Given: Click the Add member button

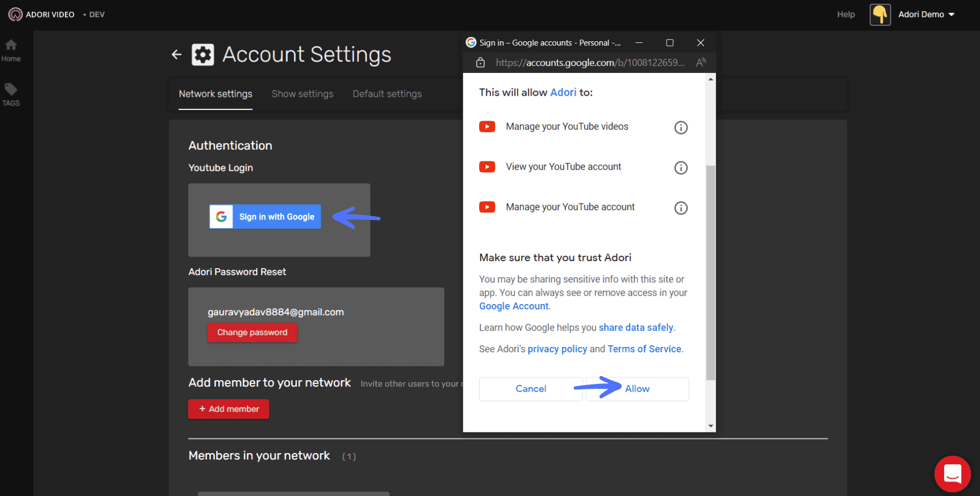Looking at the screenshot, I should click(x=229, y=409).
